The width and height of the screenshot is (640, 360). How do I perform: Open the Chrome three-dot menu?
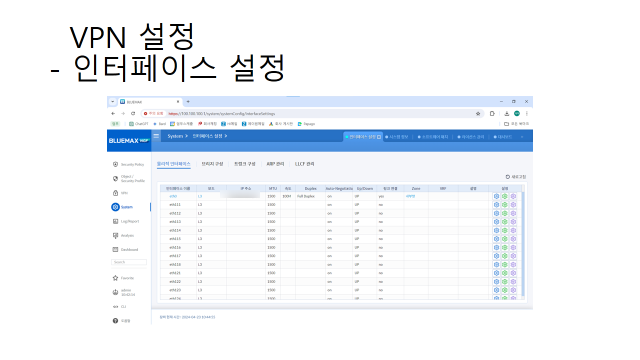[x=527, y=113]
